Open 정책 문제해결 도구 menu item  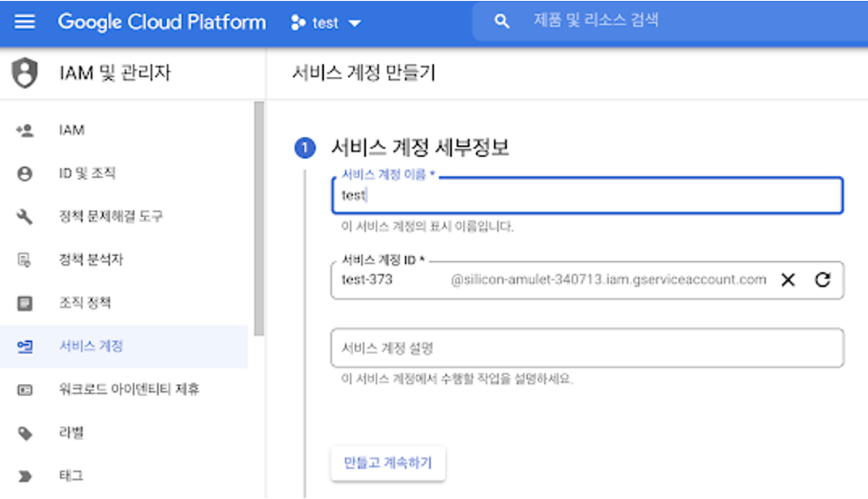point(124,216)
